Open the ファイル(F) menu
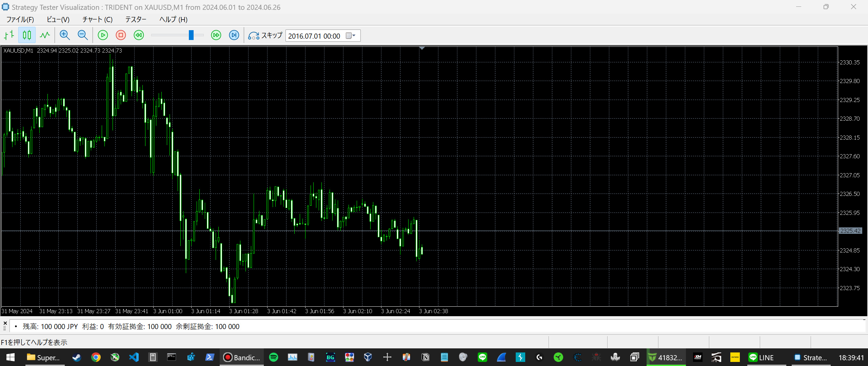This screenshot has height=366, width=868. point(20,19)
